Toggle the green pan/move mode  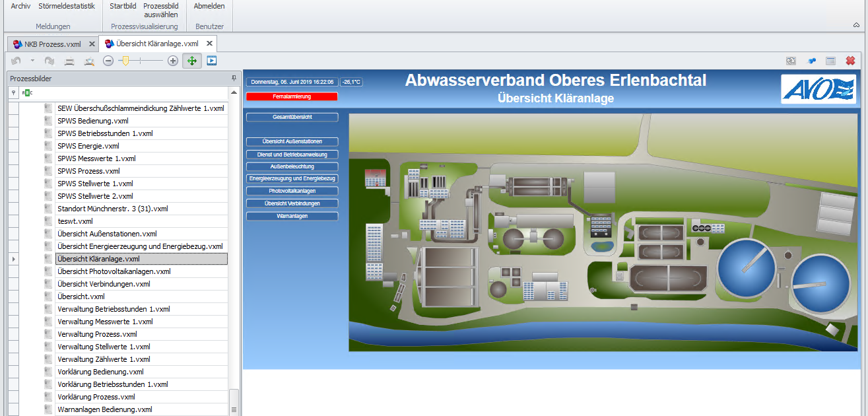(x=192, y=61)
